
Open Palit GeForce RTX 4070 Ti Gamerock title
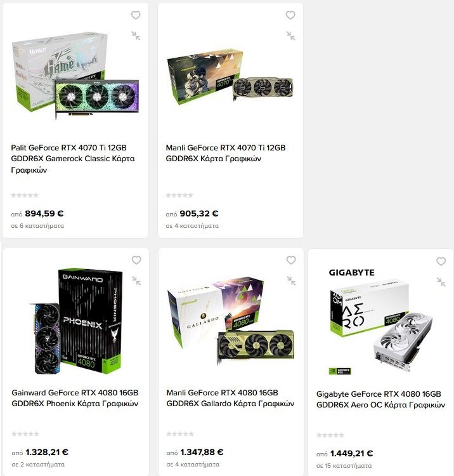point(73,159)
